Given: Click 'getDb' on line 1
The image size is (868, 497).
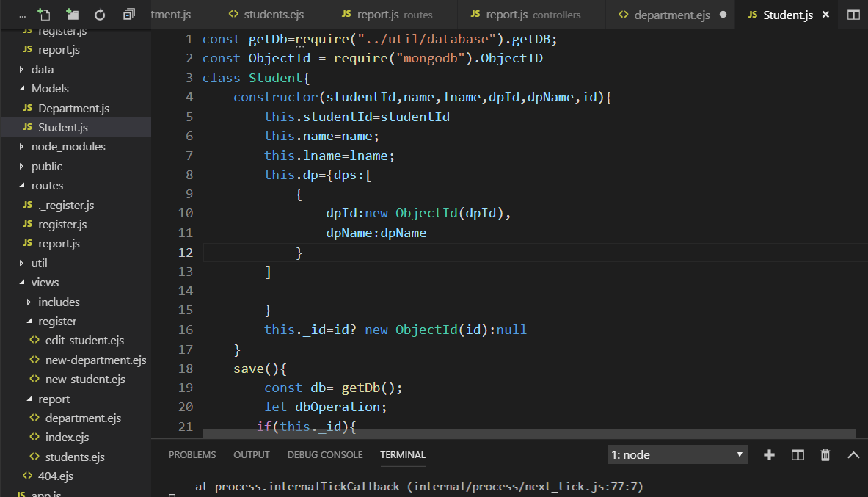Looking at the screenshot, I should tap(268, 40).
